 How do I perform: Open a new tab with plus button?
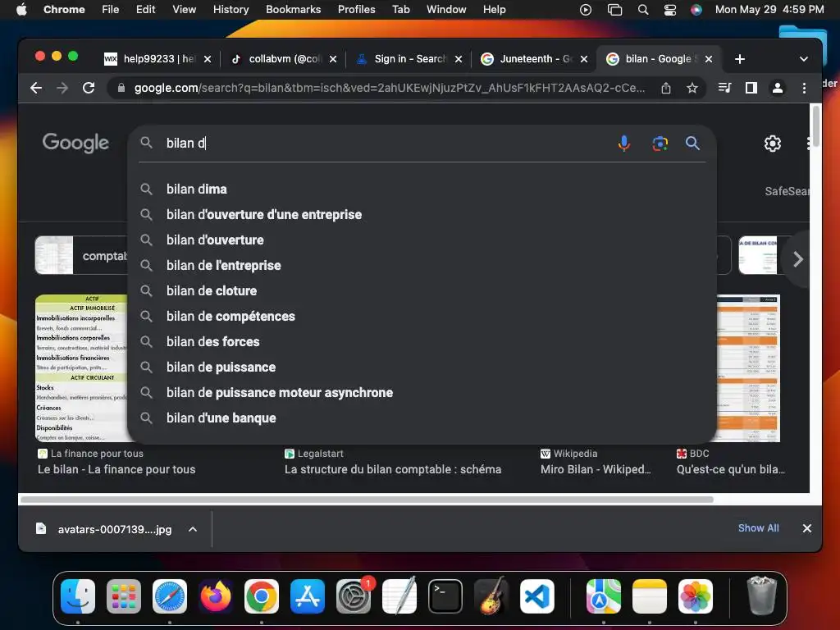739,59
